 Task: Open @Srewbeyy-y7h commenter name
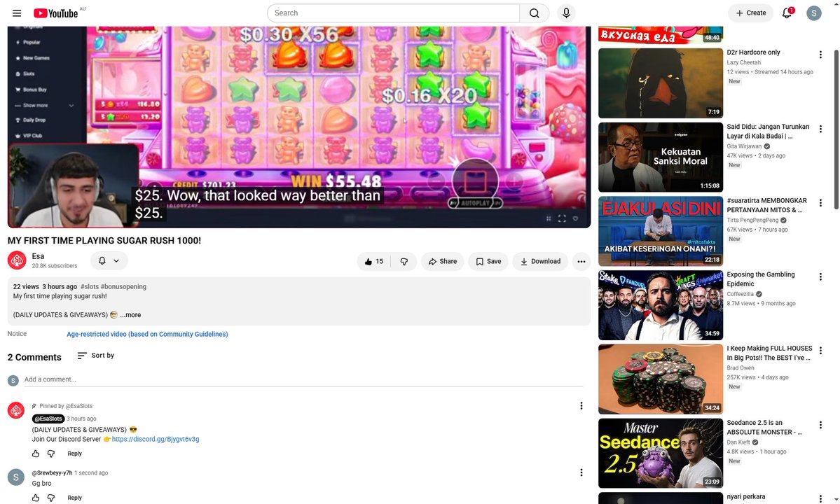click(x=52, y=473)
